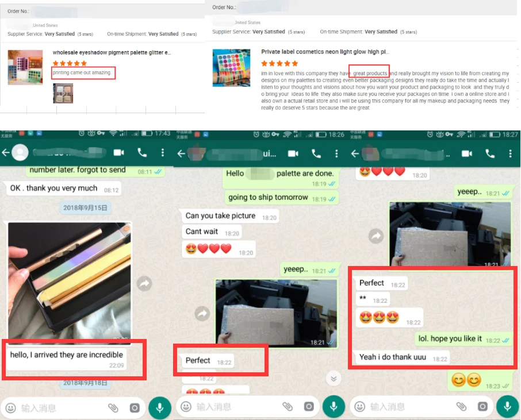Viewport: 521px width, 420px height.
Task: Select 'Cant wait' message
Action: [212, 232]
